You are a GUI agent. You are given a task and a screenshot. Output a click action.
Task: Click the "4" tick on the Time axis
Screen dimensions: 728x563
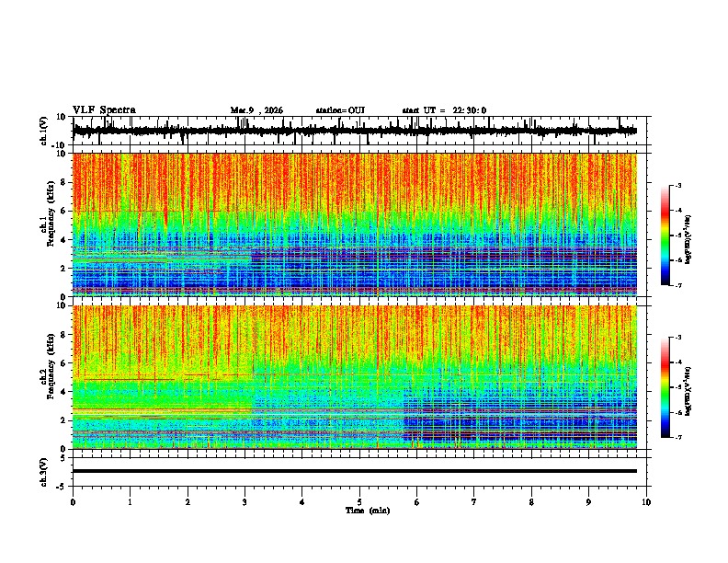tap(302, 502)
